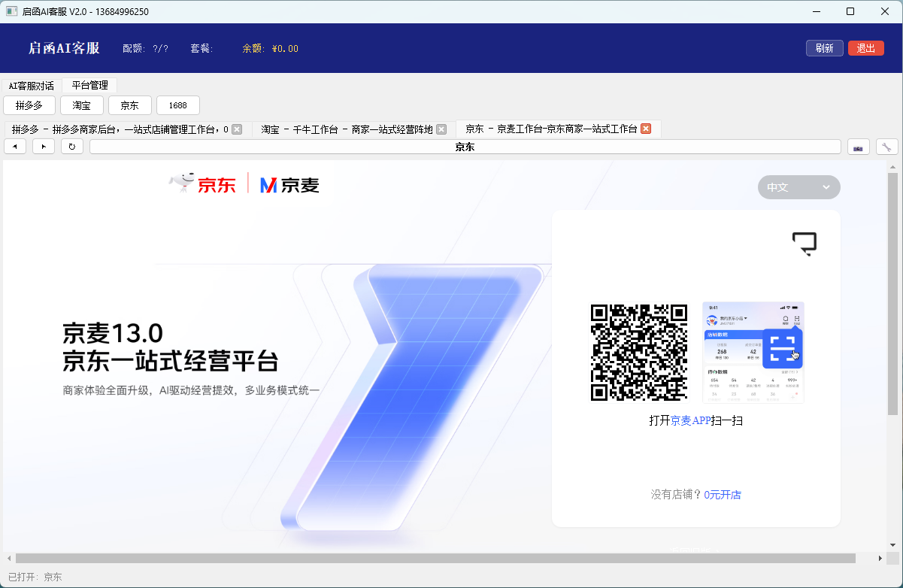Click the 京麦APP link
The width and height of the screenshot is (903, 588).
coord(690,421)
